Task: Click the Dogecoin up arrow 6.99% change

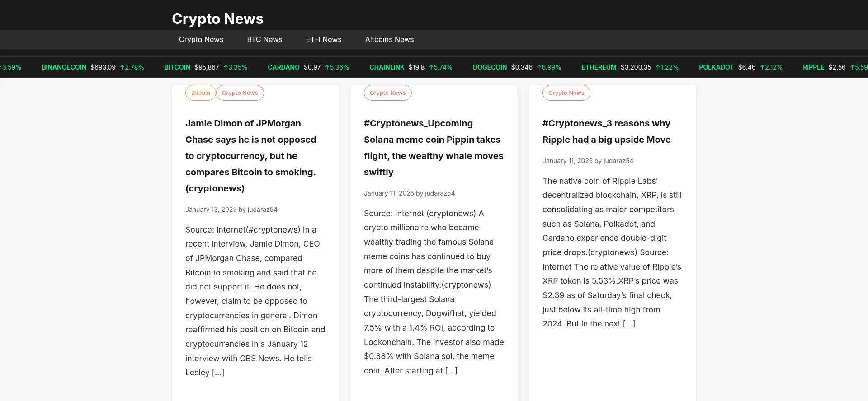Action: click(x=549, y=67)
